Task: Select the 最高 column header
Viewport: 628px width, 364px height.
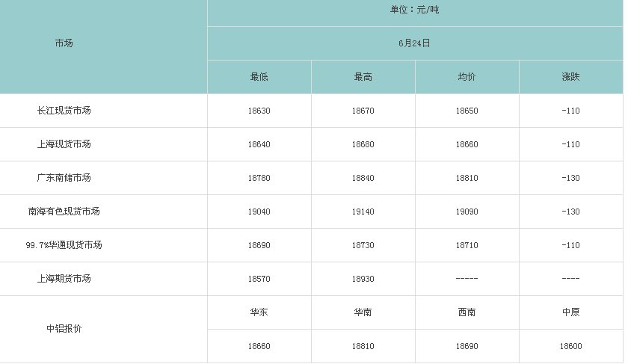Action: [363, 77]
